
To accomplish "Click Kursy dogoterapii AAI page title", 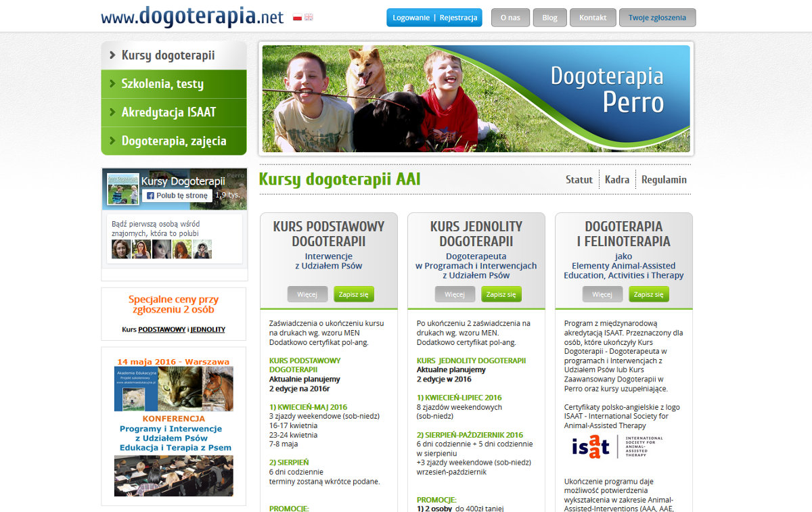I will [x=340, y=179].
